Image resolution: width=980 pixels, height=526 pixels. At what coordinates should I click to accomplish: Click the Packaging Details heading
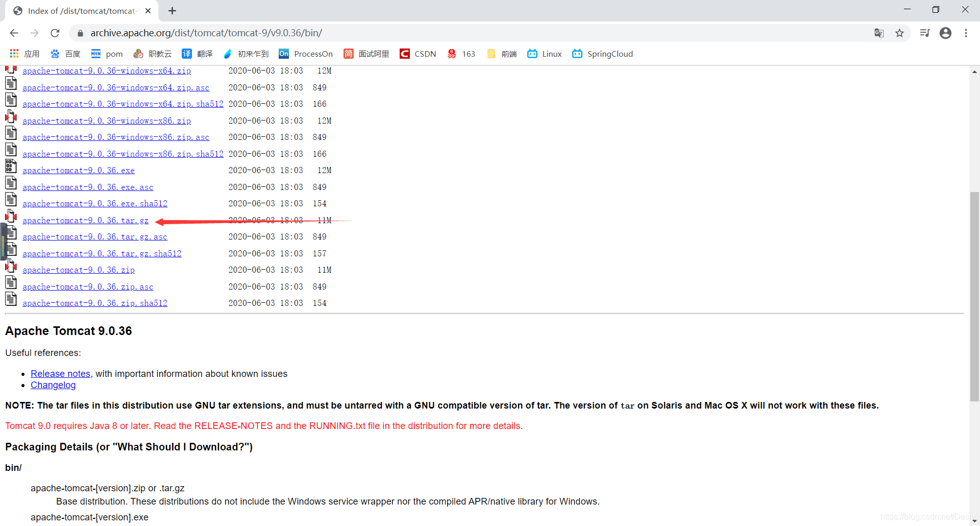(x=129, y=447)
